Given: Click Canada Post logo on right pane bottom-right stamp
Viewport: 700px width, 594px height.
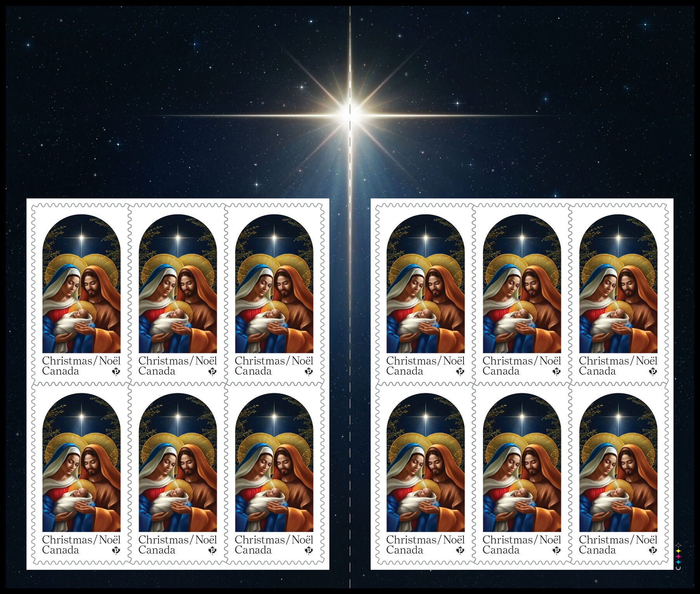Looking at the screenshot, I should tap(653, 551).
